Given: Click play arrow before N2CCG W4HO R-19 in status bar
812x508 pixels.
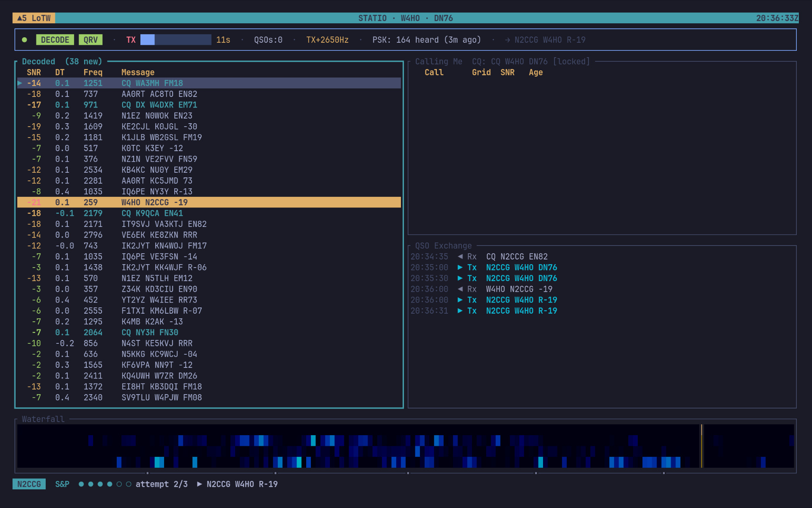Looking at the screenshot, I should pyautogui.click(x=200, y=484).
